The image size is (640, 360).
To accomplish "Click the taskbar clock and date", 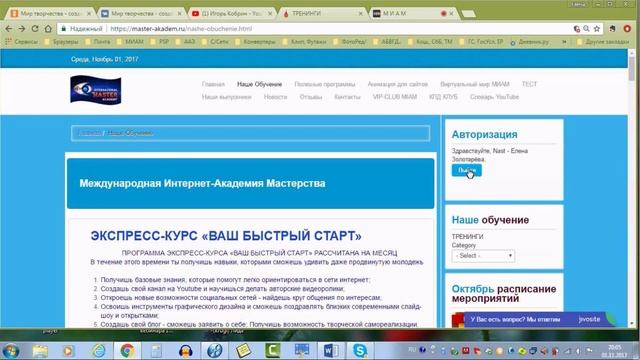I will coord(614,351).
